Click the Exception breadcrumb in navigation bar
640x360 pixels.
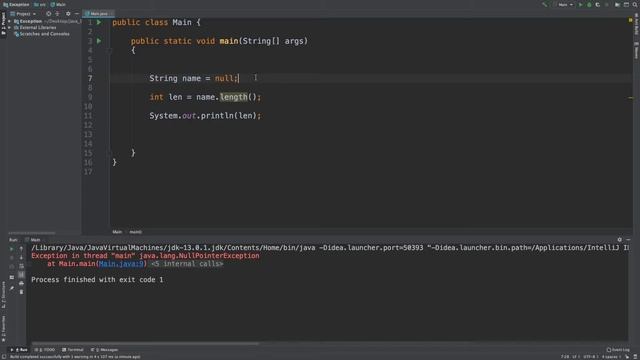(16, 4)
